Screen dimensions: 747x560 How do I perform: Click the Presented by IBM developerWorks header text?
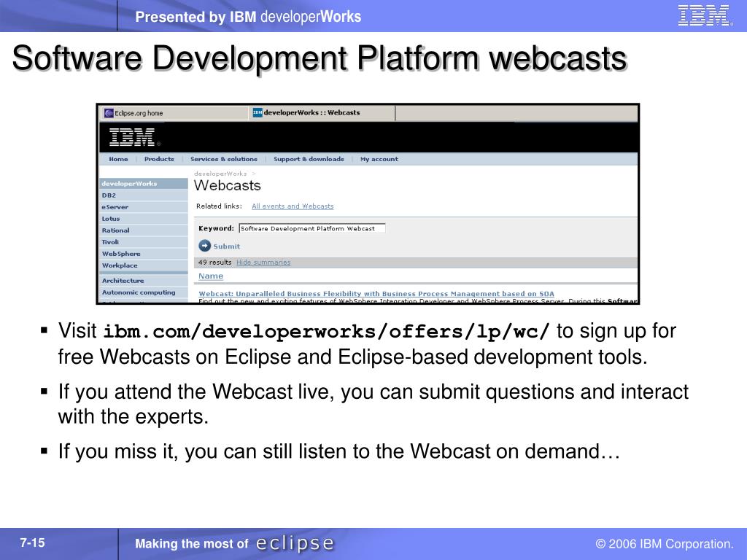[x=248, y=17]
